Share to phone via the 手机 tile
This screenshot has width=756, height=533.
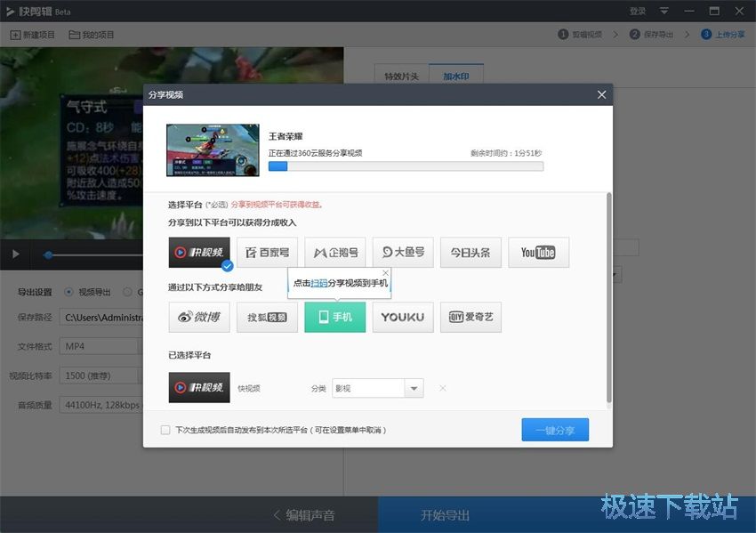335,317
